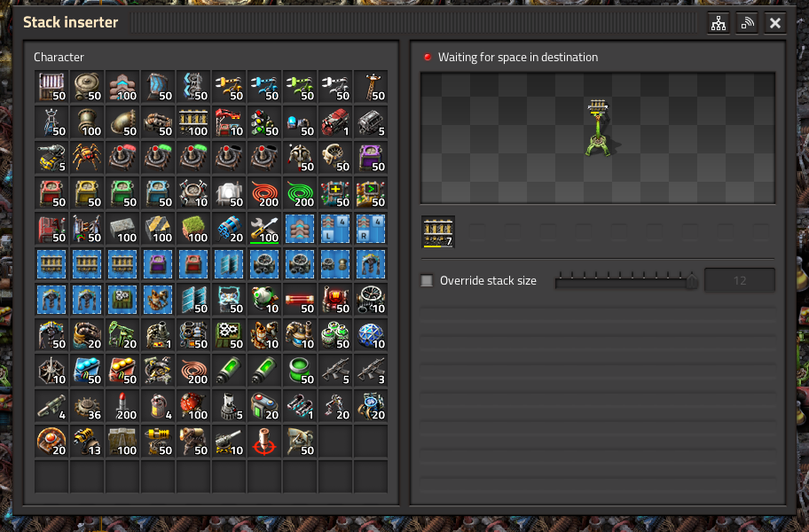Pick up the nuclear reactor stack
Image resolution: width=809 pixels, height=532 pixels.
point(264,300)
